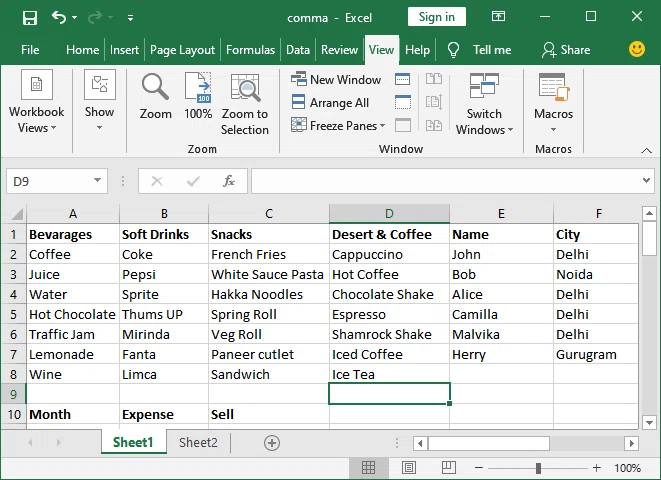Collapse the ribbon with the chevron

coord(646,150)
